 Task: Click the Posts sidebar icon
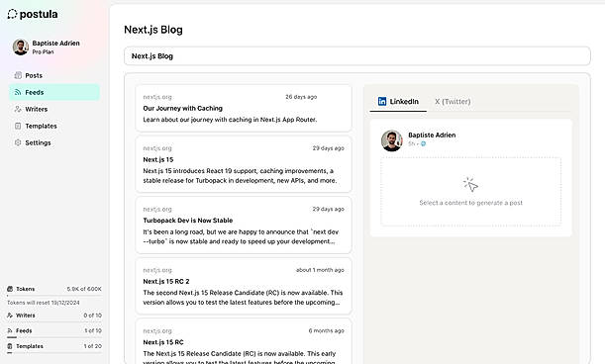point(18,75)
